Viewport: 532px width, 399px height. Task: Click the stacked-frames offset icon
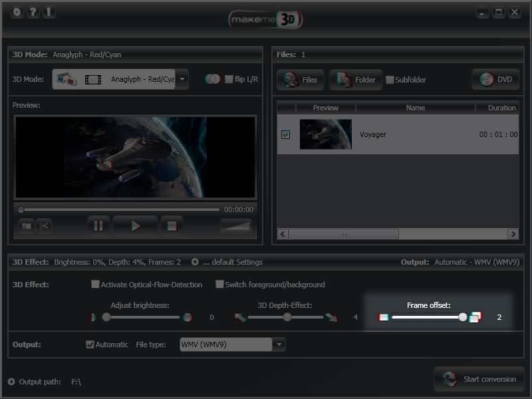pyautogui.click(x=475, y=317)
